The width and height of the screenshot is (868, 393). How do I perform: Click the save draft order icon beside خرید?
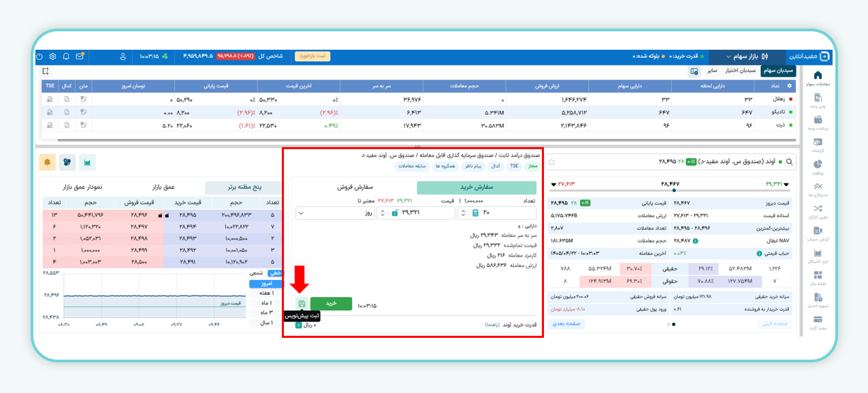click(302, 304)
